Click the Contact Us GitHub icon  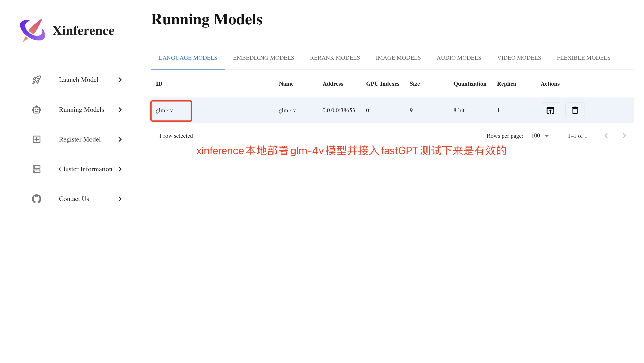coord(36,199)
